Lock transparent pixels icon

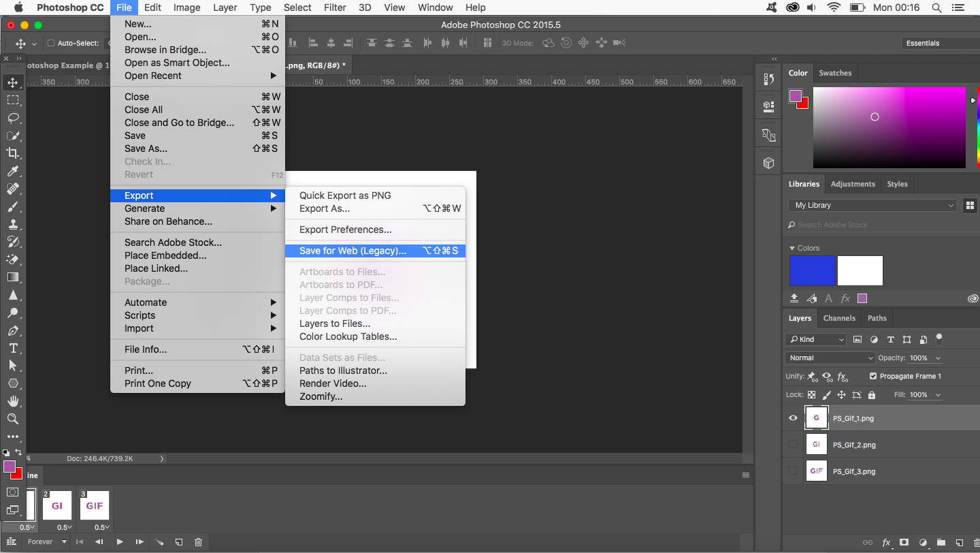811,395
